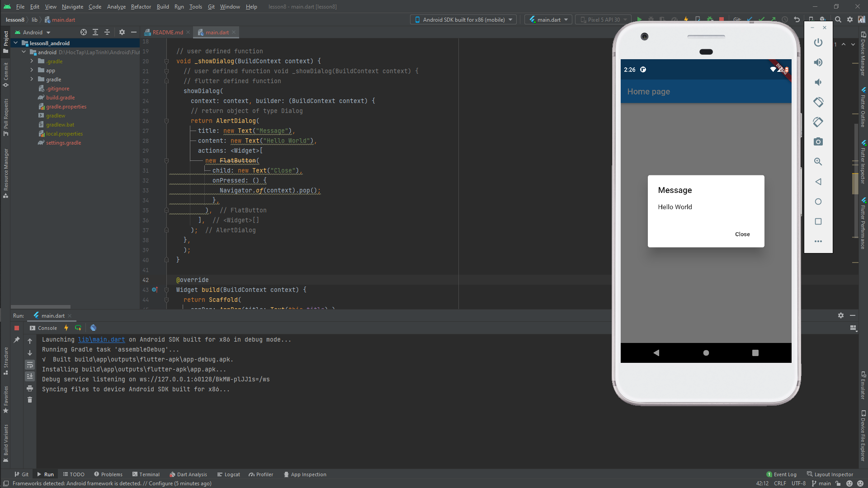Pin the Run console with the pin icon

[17, 339]
